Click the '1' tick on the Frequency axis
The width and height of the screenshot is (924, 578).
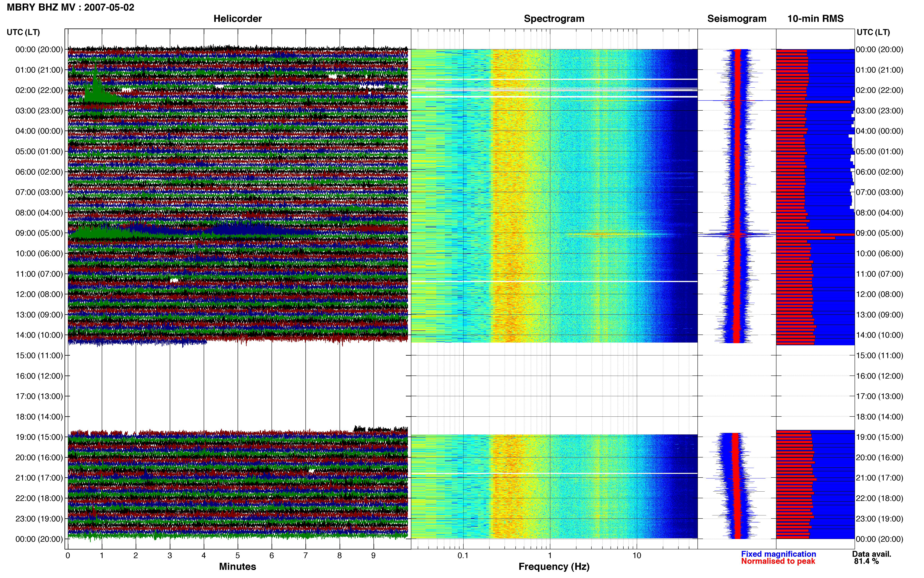click(550, 556)
